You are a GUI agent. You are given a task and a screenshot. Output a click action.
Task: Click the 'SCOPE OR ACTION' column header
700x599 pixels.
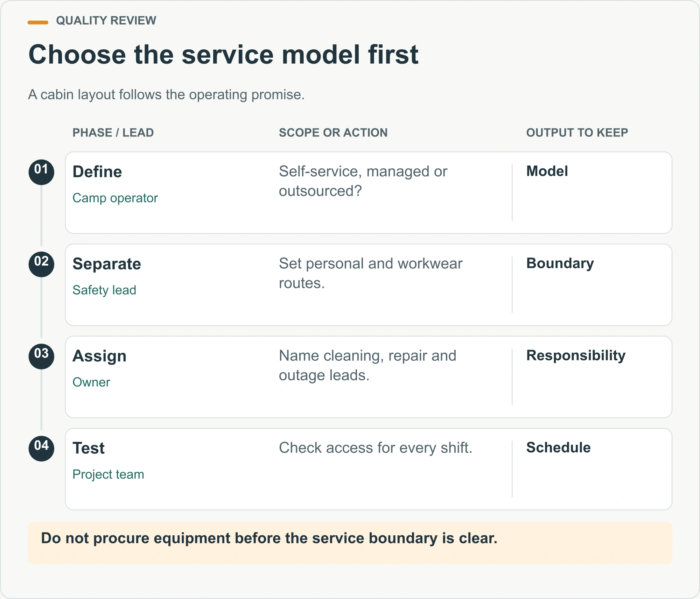coord(333,133)
